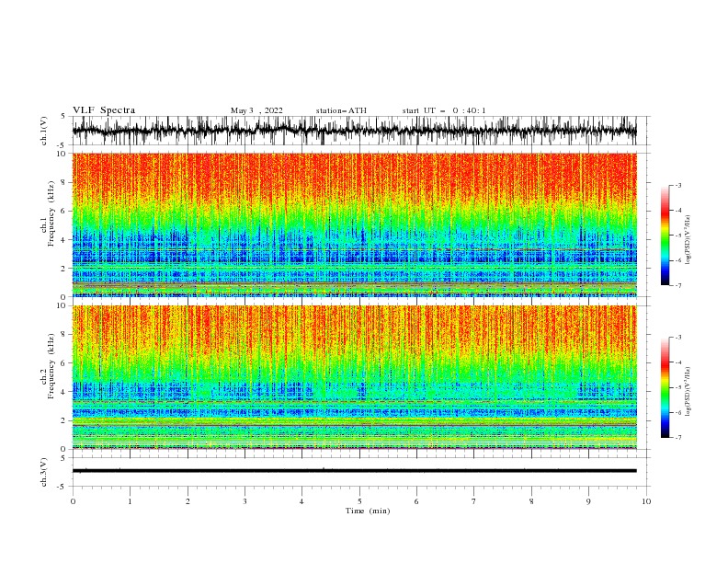This screenshot has height=563, width=728.
Task: Click the "-7" label on ch.2 colorbar
Action: pyautogui.click(x=678, y=437)
